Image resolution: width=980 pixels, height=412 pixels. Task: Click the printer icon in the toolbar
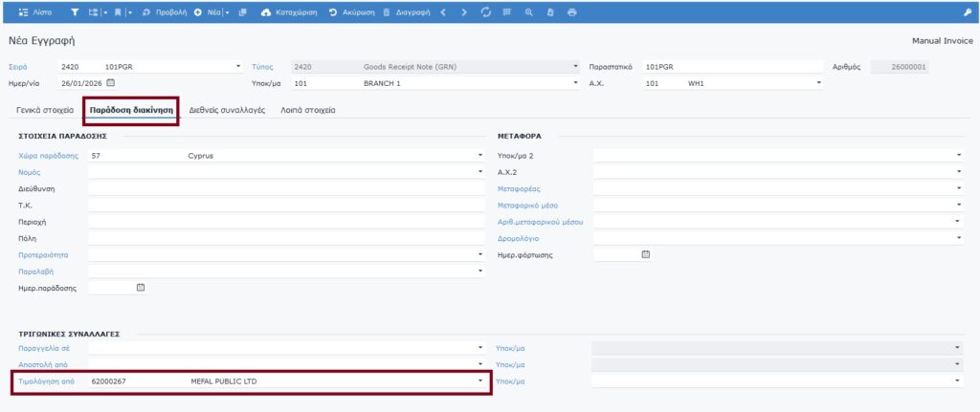click(x=572, y=12)
